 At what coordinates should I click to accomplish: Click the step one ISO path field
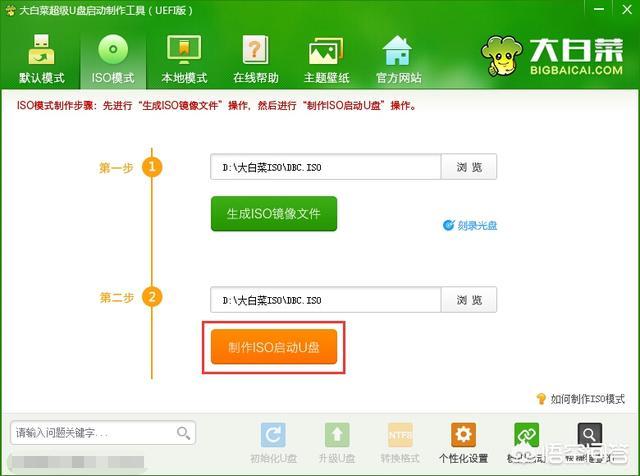pyautogui.click(x=326, y=167)
